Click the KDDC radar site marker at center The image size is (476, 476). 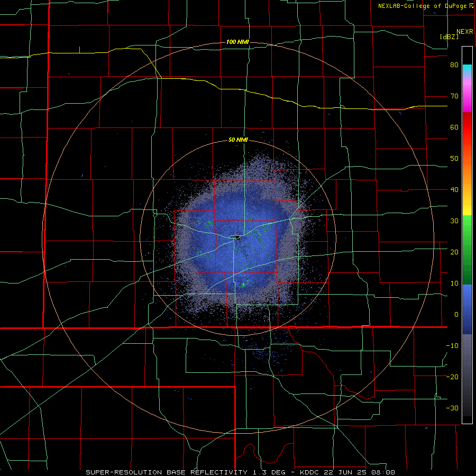click(237, 237)
